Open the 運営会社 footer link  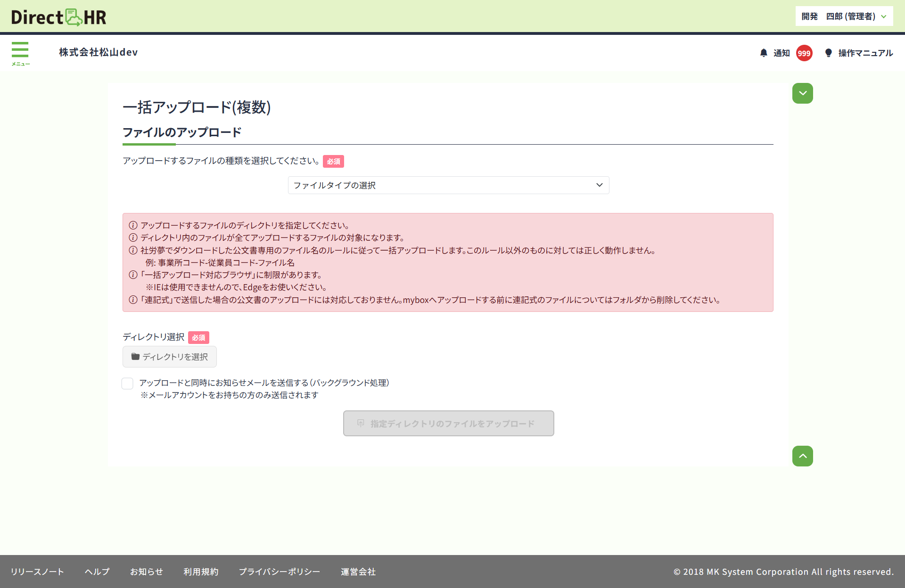point(358,572)
